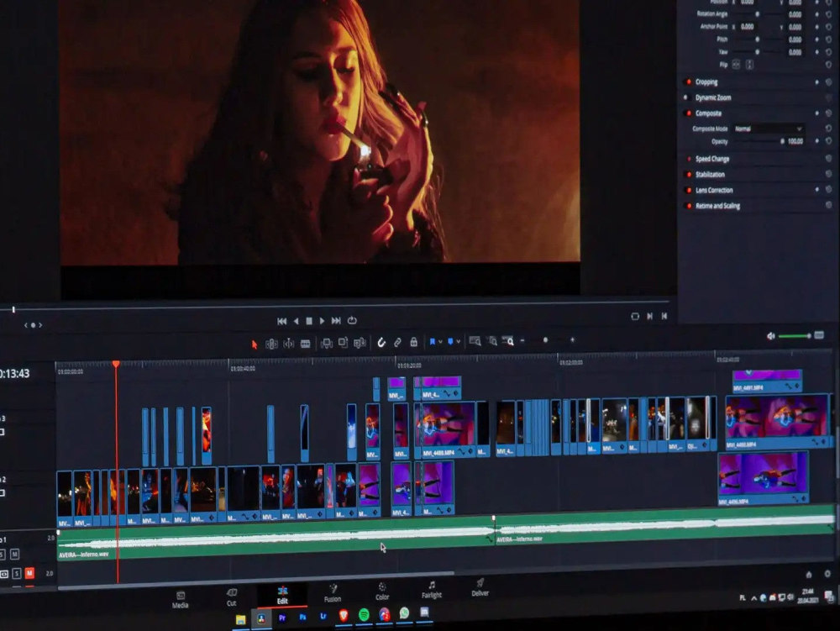The width and height of the screenshot is (840, 631).
Task: Toggle the Composite section switch
Action: click(689, 113)
